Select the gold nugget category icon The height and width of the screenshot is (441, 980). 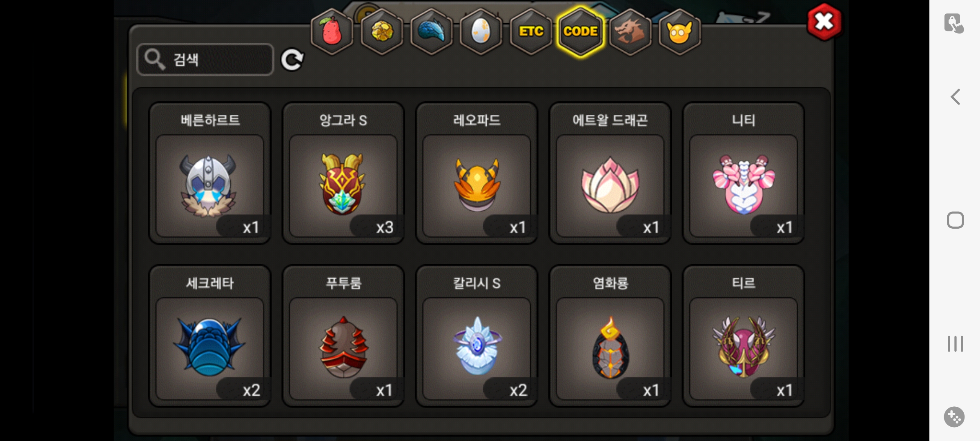382,31
